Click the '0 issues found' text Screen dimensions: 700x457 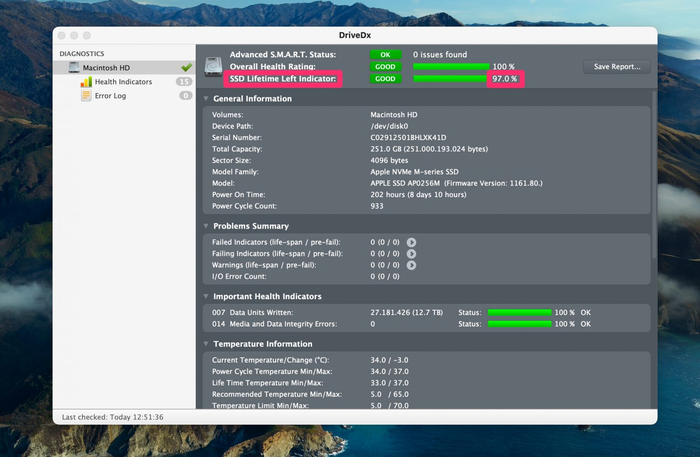coord(440,54)
